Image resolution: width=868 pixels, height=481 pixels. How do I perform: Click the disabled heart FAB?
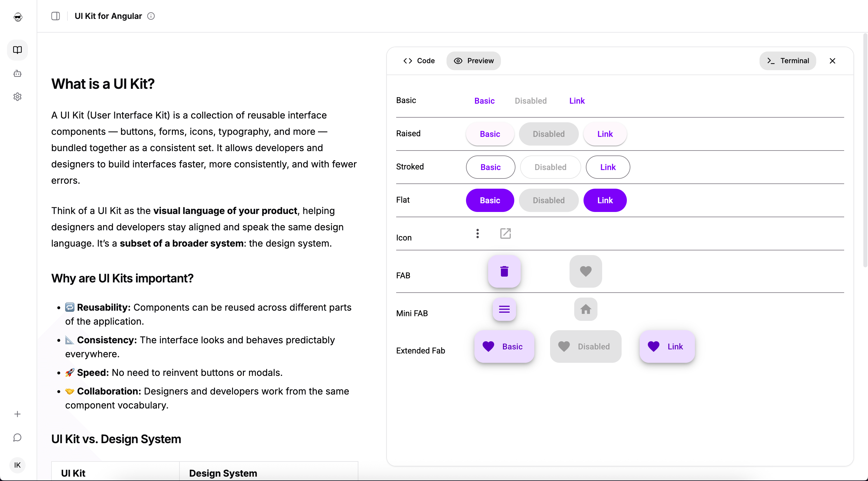[x=586, y=271]
